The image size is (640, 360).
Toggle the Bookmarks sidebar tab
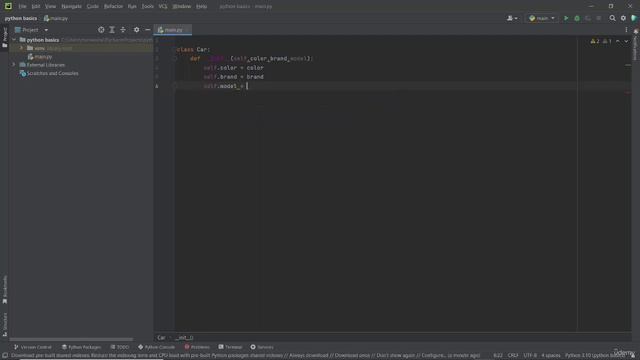4,289
